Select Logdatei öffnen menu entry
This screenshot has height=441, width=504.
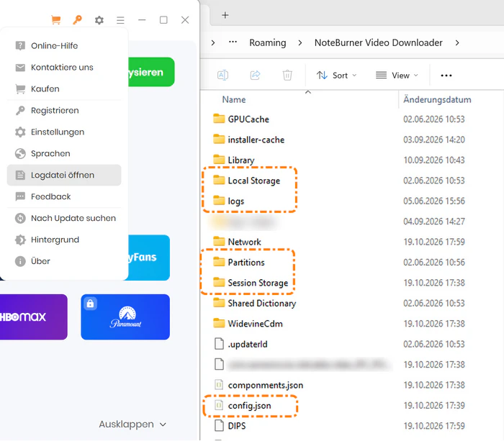[x=64, y=175]
